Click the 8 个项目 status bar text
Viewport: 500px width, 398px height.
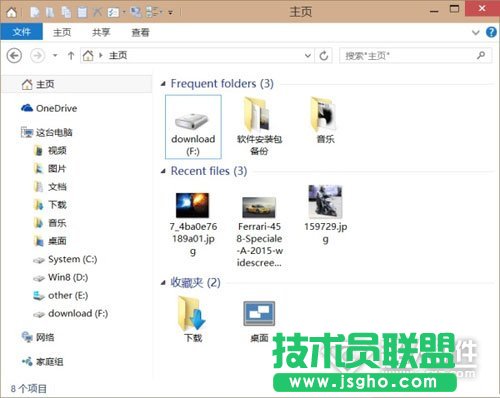(29, 389)
